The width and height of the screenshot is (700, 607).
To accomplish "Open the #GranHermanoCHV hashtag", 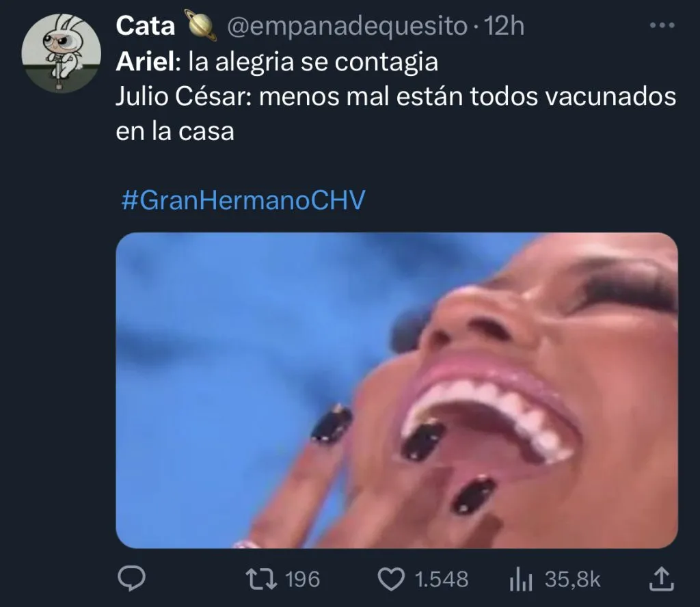I will point(243,200).
